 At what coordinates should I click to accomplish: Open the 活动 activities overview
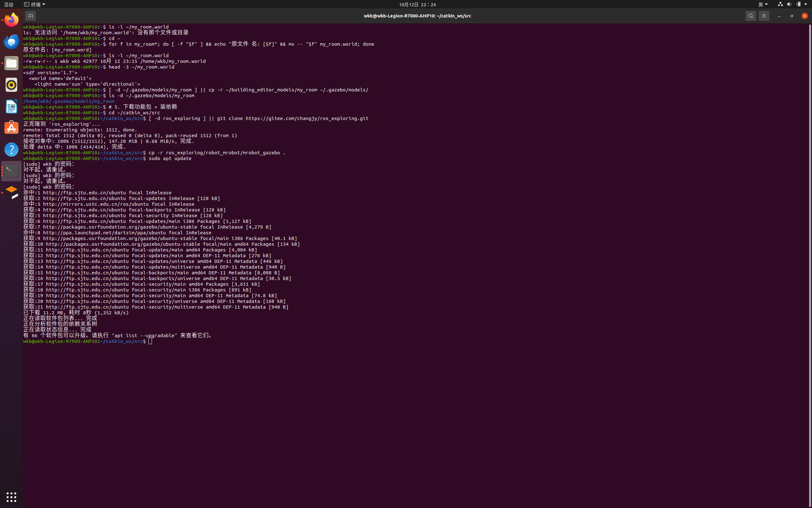pos(8,4)
